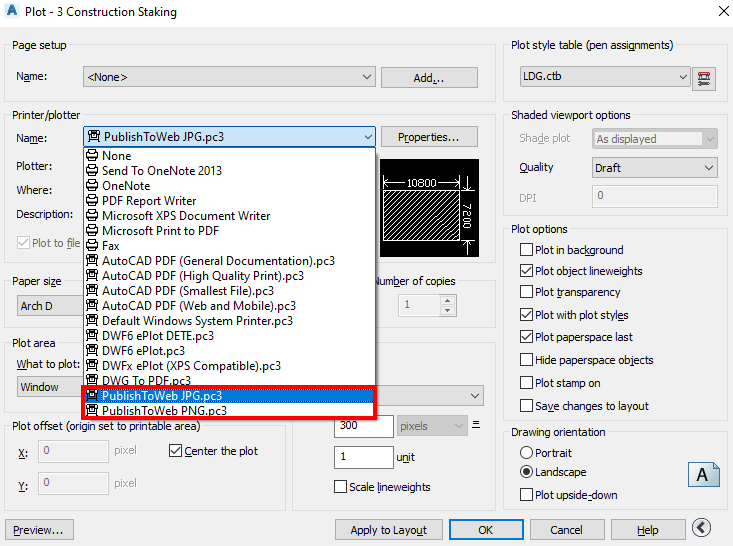This screenshot has width=733, height=546.
Task: Click the Preview... button
Action: pos(39,530)
